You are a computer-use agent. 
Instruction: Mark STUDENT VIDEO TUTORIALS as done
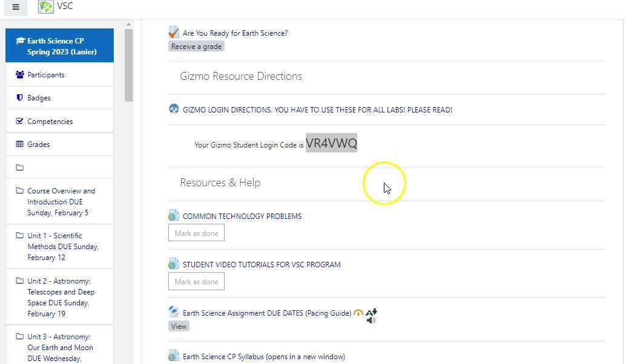(196, 281)
